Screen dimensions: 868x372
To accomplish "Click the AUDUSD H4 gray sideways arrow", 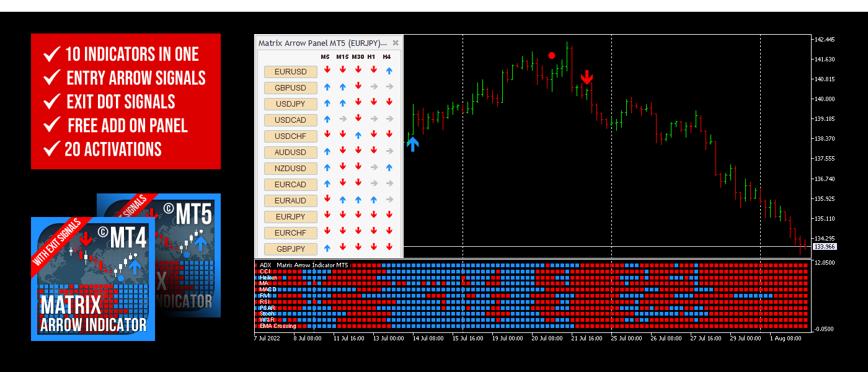I will coord(389,152).
